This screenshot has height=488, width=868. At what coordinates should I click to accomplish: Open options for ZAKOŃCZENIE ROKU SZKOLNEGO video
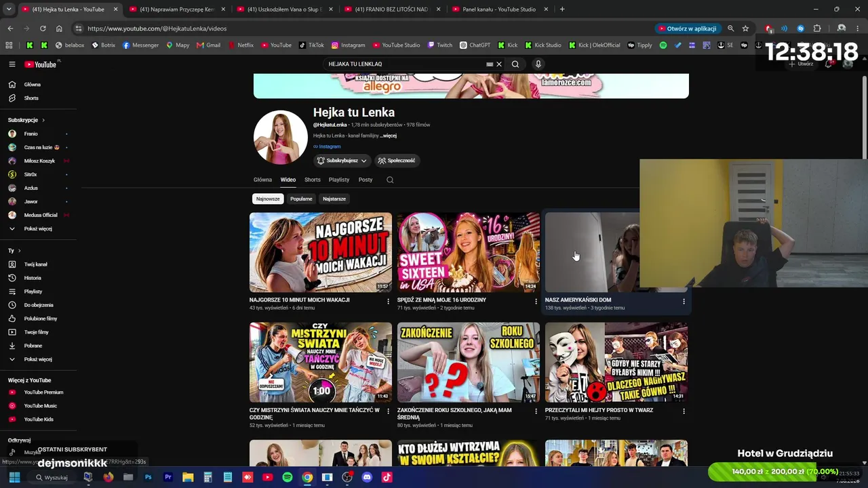click(x=536, y=411)
